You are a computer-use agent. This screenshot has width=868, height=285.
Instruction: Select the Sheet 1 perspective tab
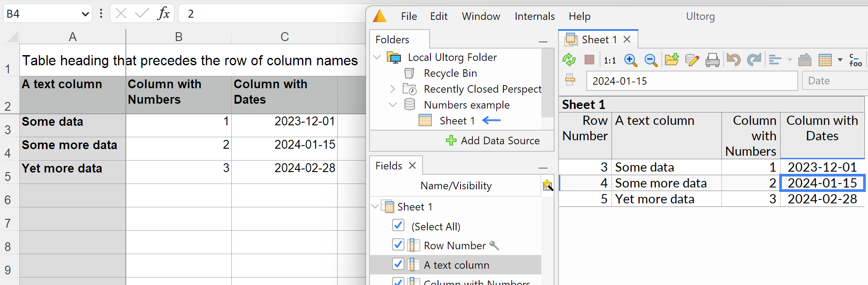[599, 40]
